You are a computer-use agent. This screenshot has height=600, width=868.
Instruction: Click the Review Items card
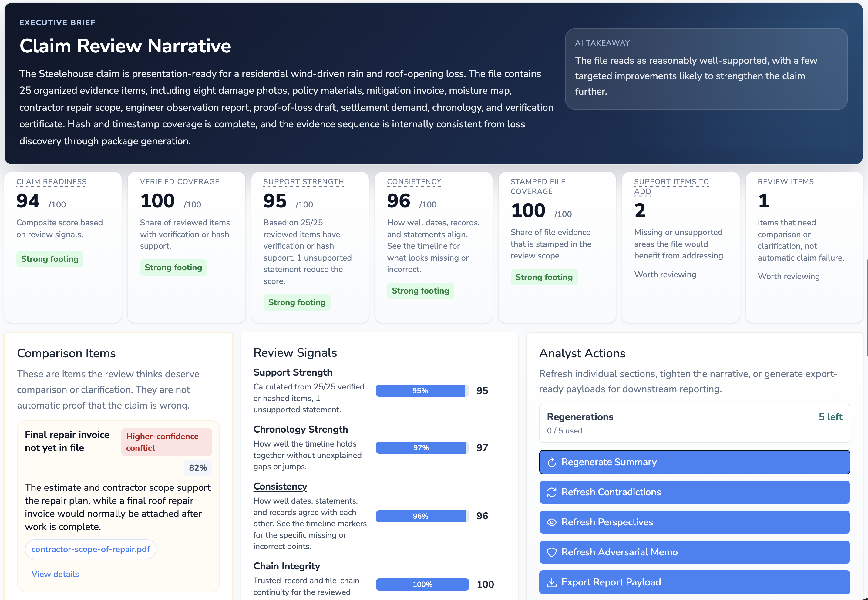pyautogui.click(x=804, y=247)
